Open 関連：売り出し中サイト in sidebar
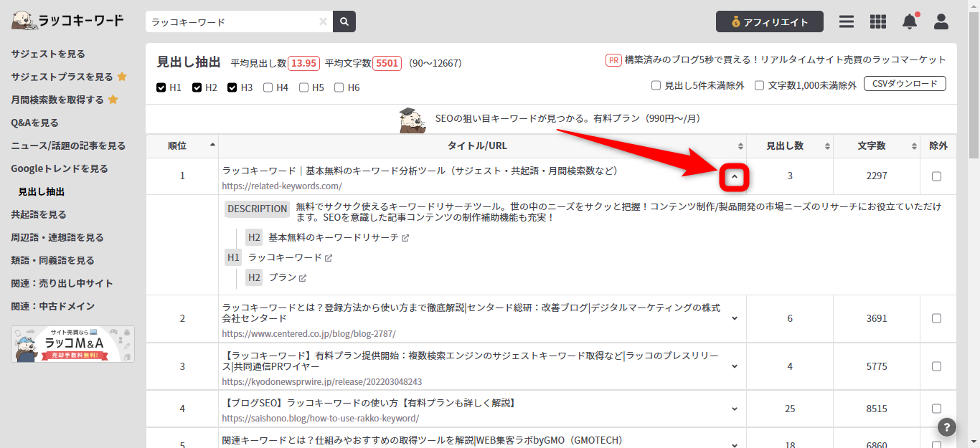980x448 pixels. click(x=62, y=283)
